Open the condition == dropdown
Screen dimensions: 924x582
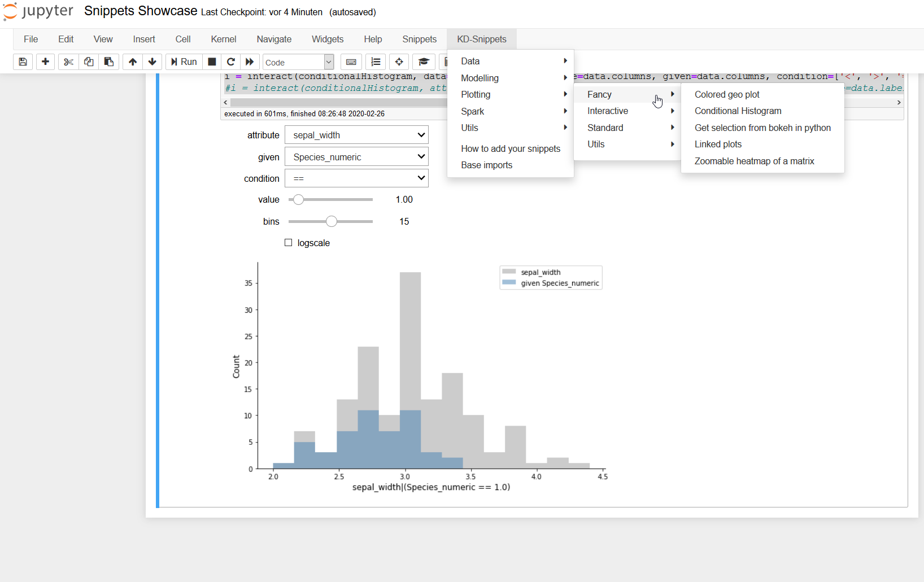pos(356,178)
